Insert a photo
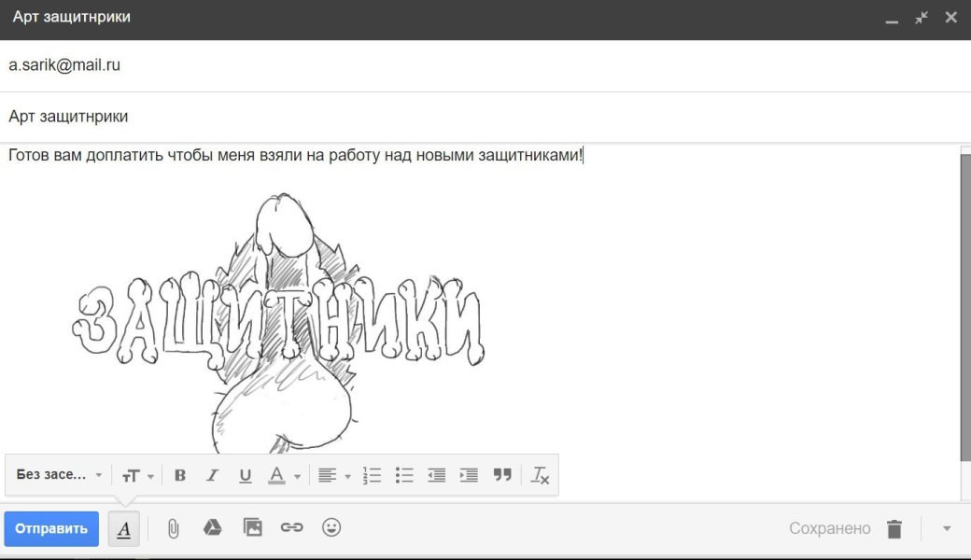The width and height of the screenshot is (971, 560). click(x=253, y=528)
